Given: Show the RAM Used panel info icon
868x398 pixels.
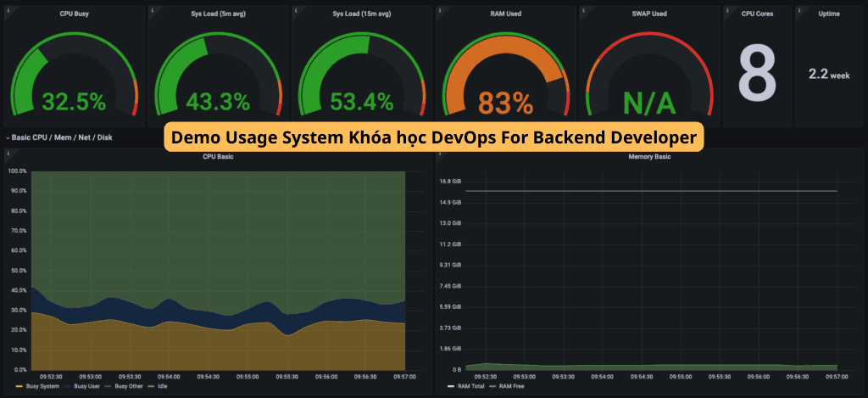Looking at the screenshot, I should [x=440, y=9].
